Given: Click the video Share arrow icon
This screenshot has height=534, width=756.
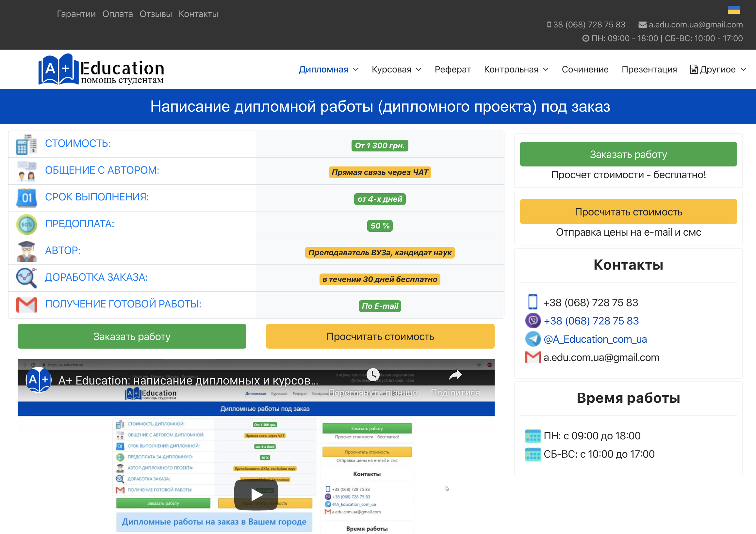Looking at the screenshot, I should pos(455,375).
